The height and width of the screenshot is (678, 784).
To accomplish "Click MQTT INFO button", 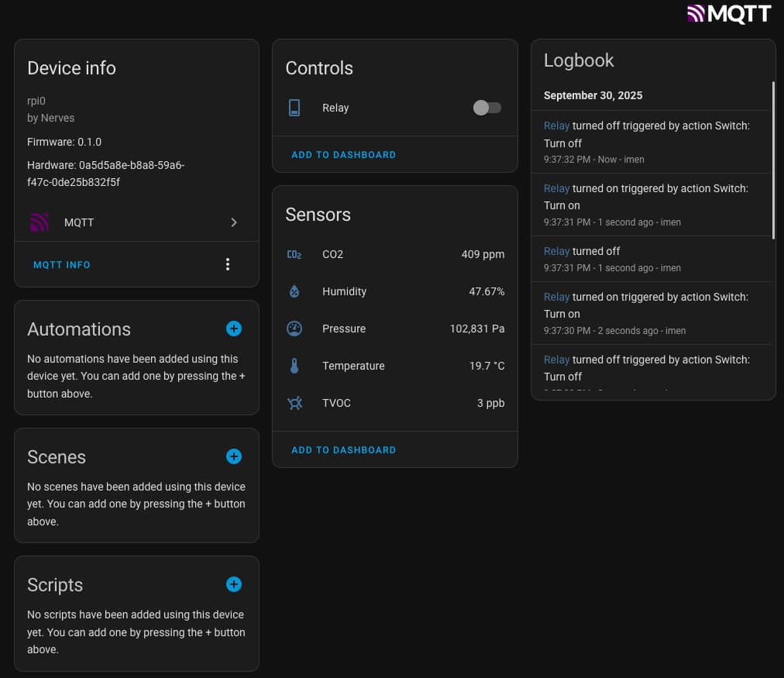I will 62,265.
